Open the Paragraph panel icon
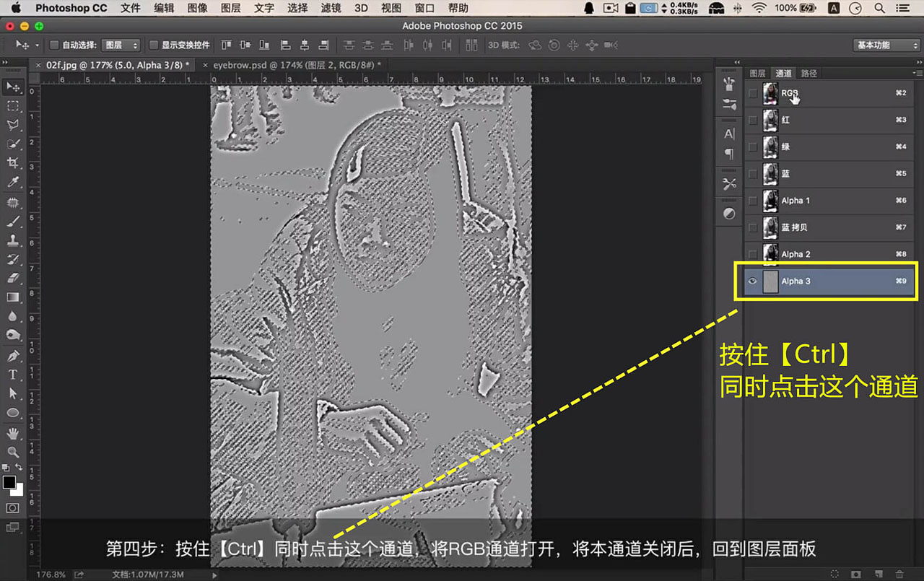924x581 pixels. tap(729, 154)
